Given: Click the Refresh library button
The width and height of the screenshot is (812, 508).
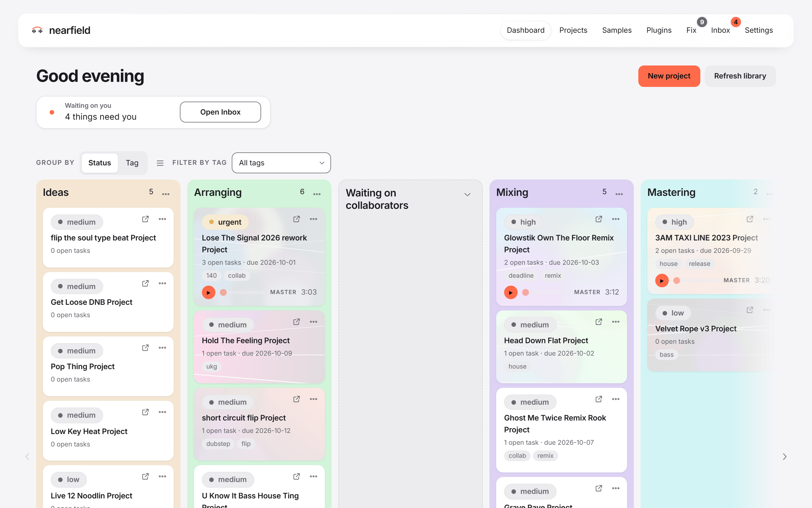Looking at the screenshot, I should coord(740,76).
